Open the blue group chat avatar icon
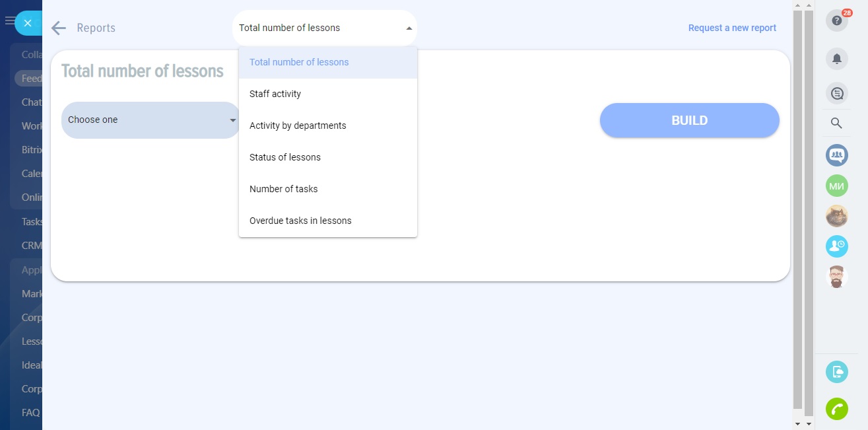The height and width of the screenshot is (430, 868). [836, 155]
